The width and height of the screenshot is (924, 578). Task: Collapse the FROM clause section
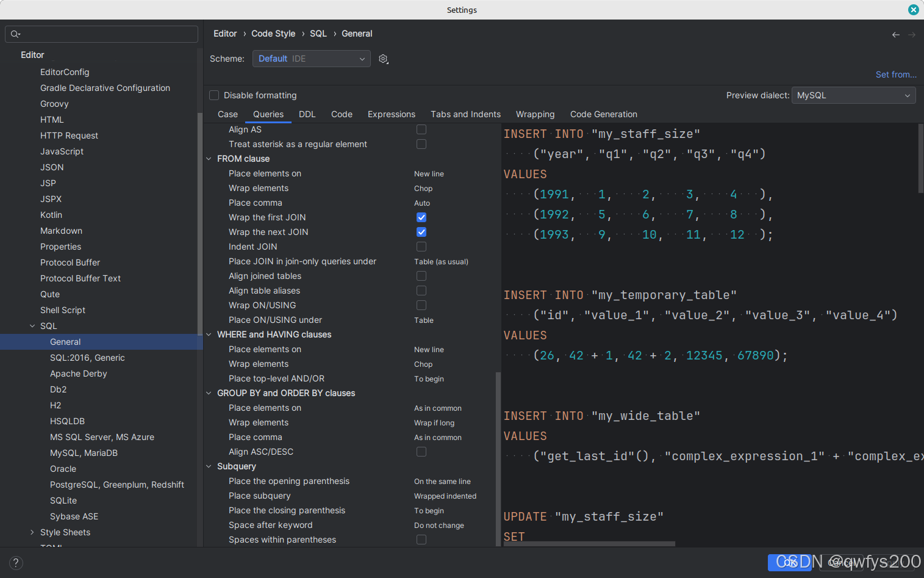[209, 159]
